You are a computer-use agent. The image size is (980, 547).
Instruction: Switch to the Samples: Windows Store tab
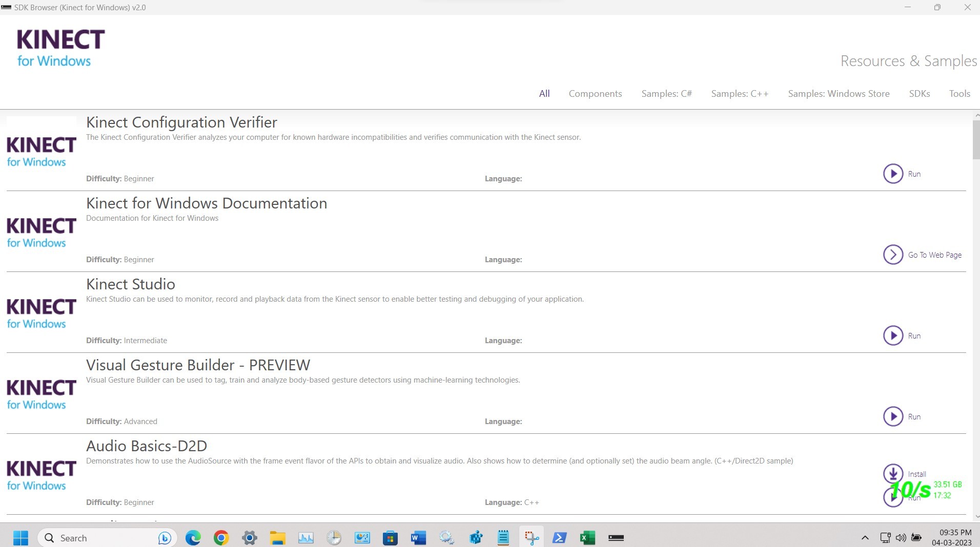pos(839,94)
